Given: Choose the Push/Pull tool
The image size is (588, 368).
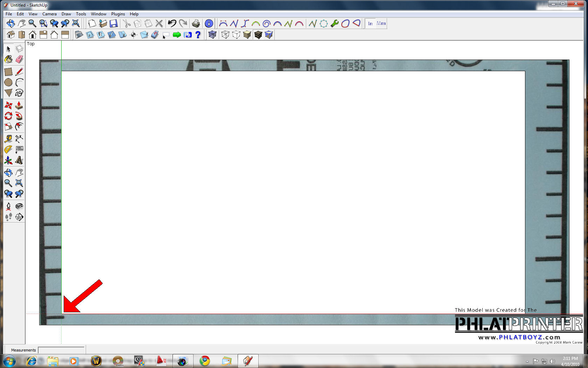Looking at the screenshot, I should [19, 105].
